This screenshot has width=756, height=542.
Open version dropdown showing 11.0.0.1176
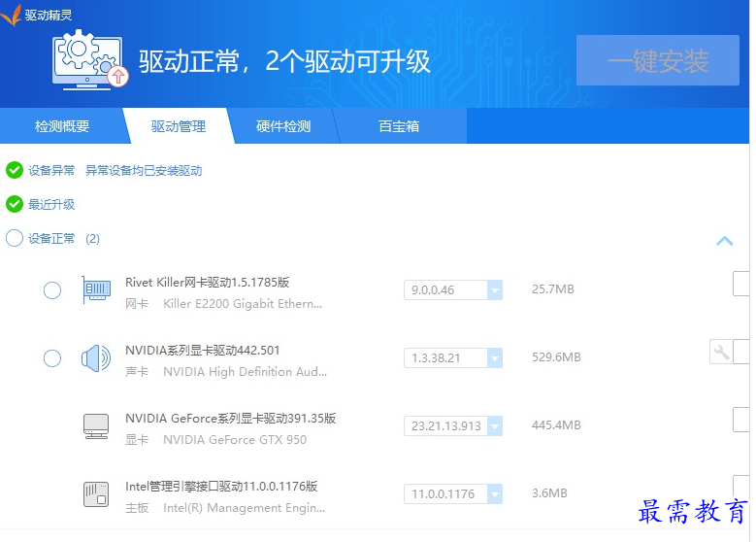(x=453, y=494)
